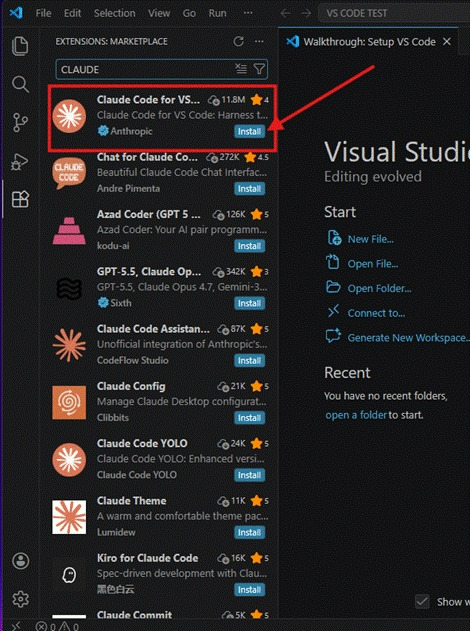This screenshot has height=631, width=470.
Task: Refresh the extensions marketplace list
Action: [239, 41]
